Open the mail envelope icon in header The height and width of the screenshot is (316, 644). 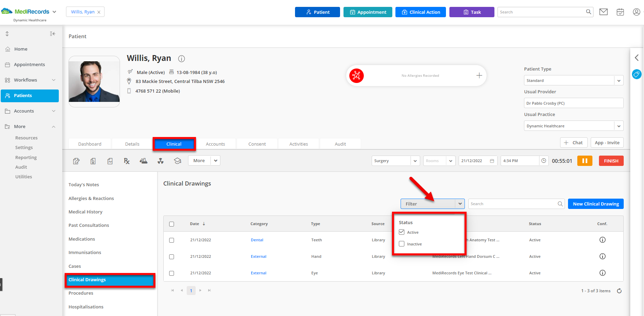(603, 12)
